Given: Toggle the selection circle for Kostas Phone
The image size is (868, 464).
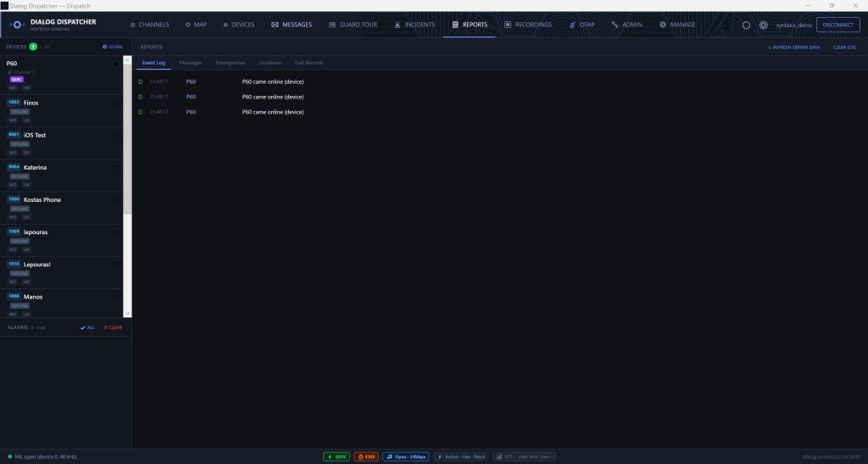Looking at the screenshot, I should pos(115,200).
